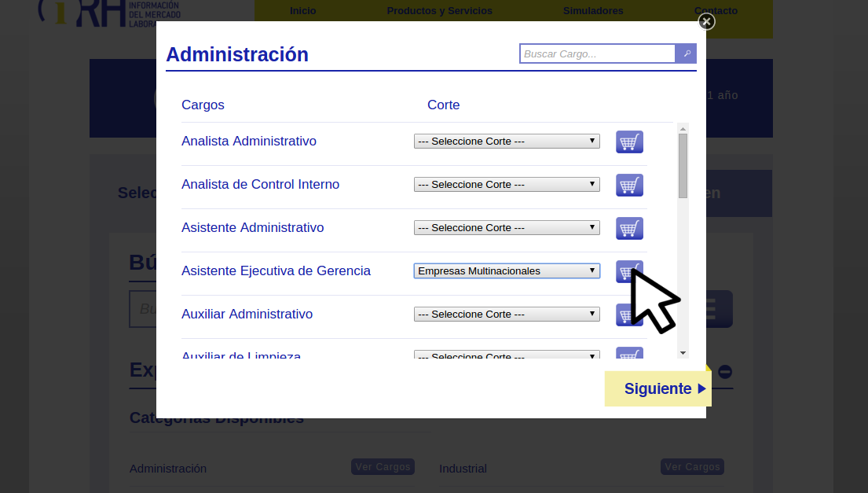Click the Cargos column header
This screenshot has height=493, width=868.
[203, 105]
